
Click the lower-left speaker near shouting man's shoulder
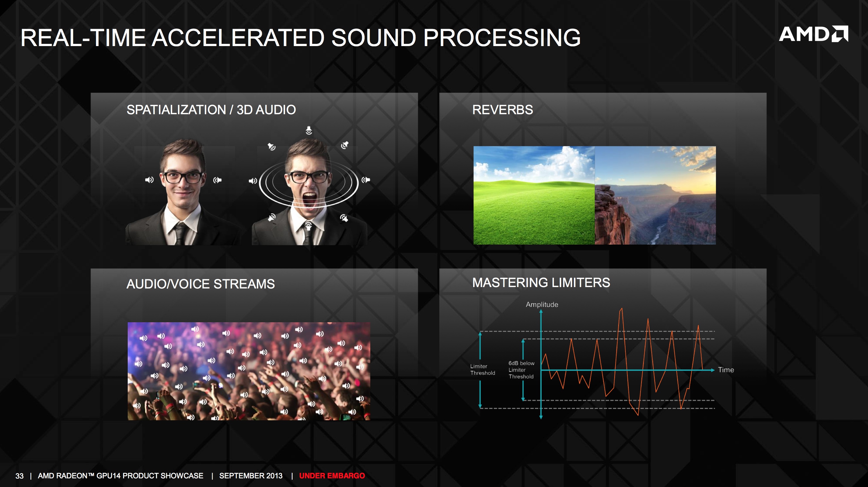click(272, 217)
